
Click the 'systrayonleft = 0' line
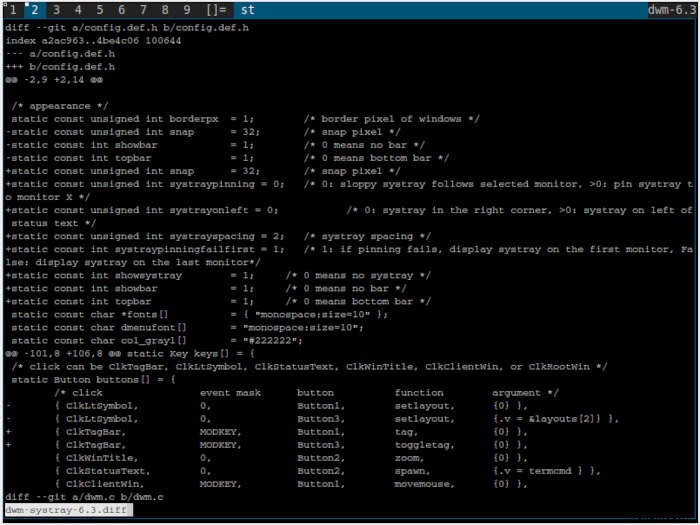(349, 217)
